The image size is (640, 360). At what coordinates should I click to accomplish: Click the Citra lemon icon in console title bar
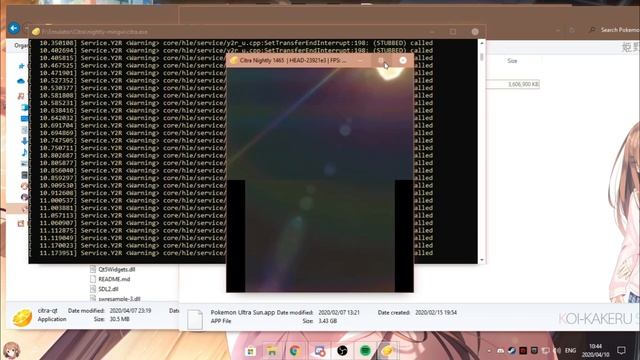pos(36,31)
